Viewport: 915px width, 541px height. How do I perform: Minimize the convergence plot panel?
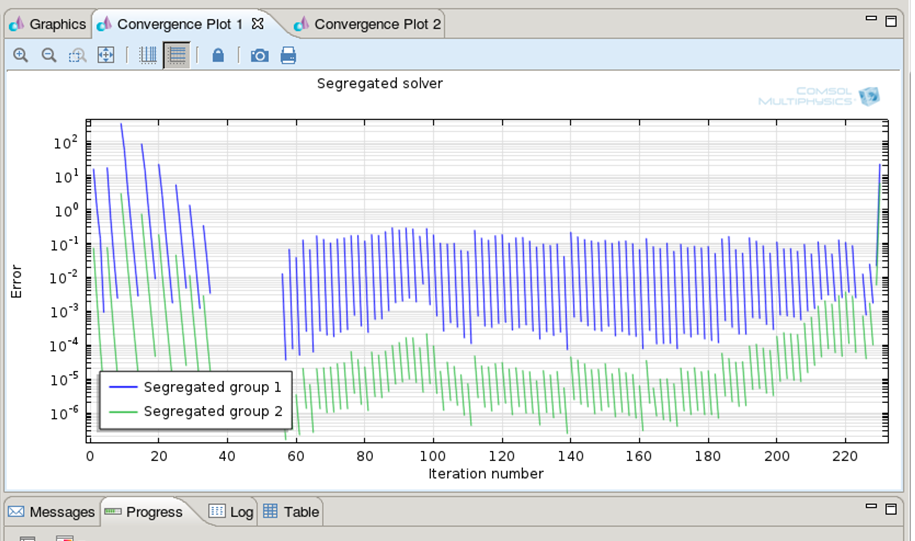click(869, 20)
